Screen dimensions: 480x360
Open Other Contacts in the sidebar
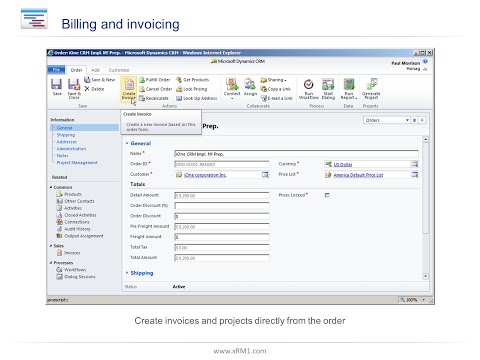tap(75, 201)
